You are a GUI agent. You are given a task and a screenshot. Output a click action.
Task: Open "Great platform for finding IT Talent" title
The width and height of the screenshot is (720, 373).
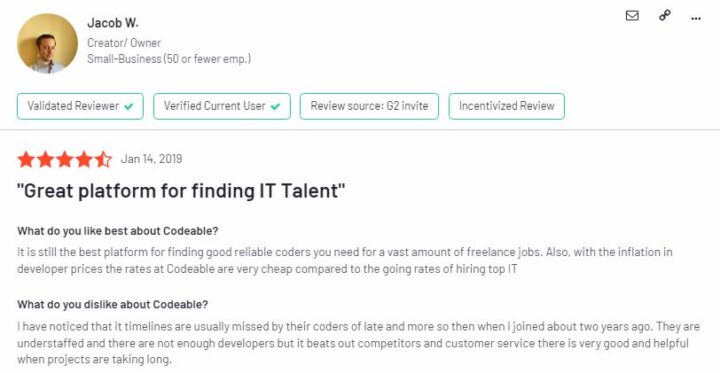[181, 191]
